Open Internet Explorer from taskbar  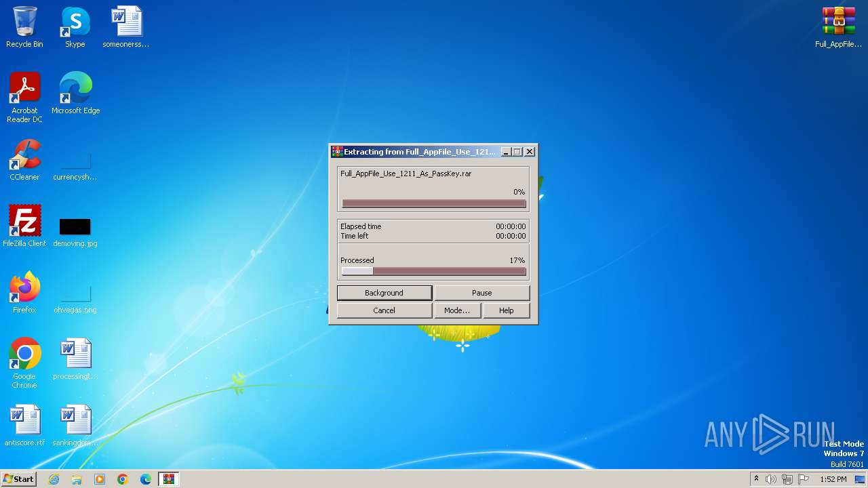tap(54, 479)
